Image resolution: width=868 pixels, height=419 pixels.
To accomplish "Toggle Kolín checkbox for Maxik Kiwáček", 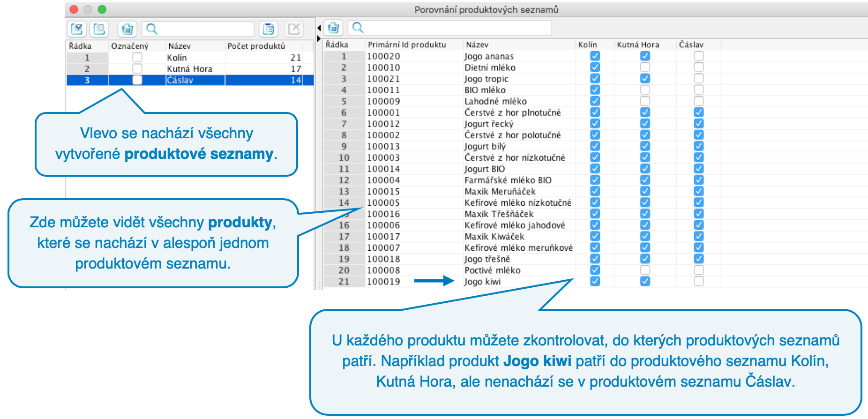I will [595, 236].
